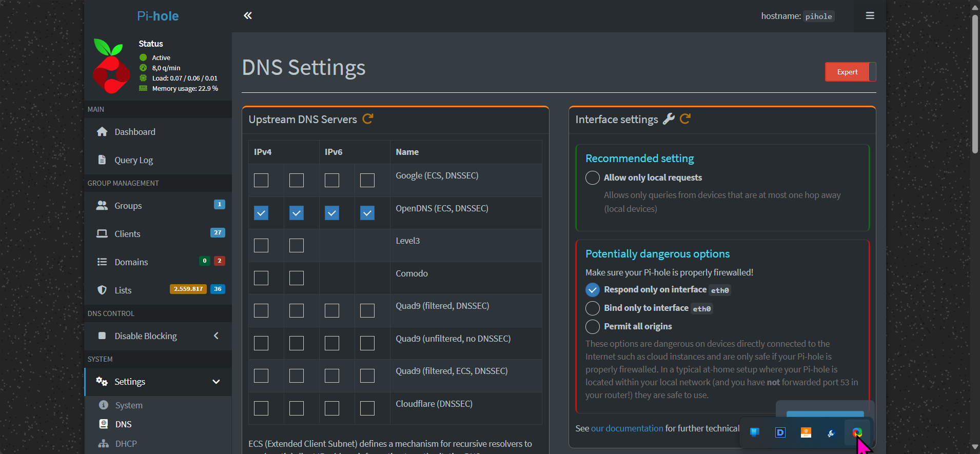Open the DHCP settings page

click(x=126, y=444)
